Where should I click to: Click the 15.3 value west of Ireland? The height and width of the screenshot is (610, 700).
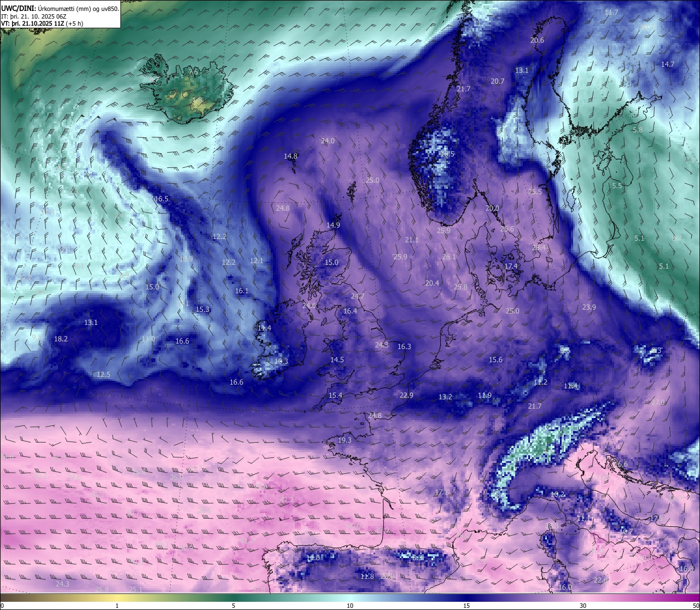pos(202,309)
